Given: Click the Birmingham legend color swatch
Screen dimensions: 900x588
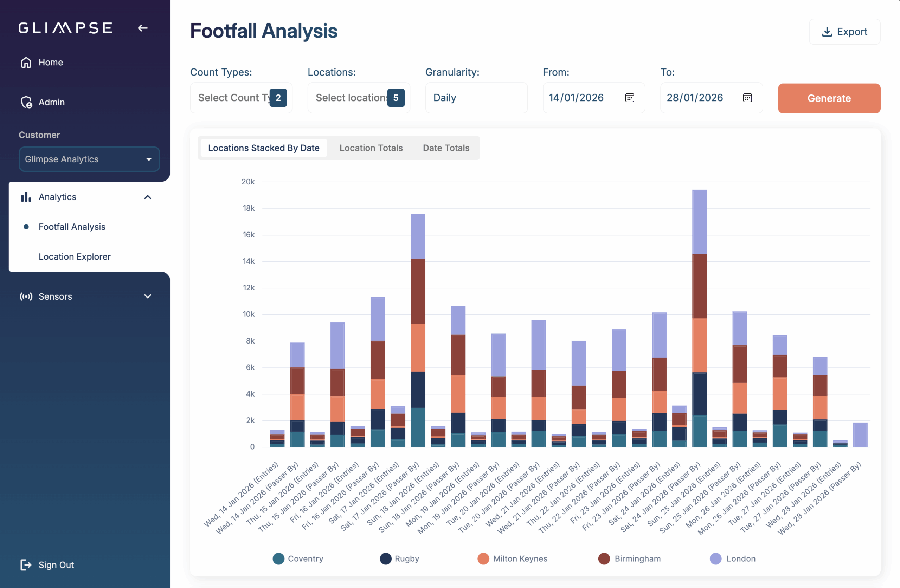Looking at the screenshot, I should pyautogui.click(x=604, y=558).
